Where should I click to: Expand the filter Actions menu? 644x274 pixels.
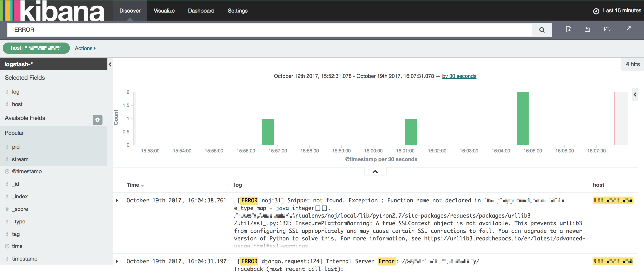point(85,49)
